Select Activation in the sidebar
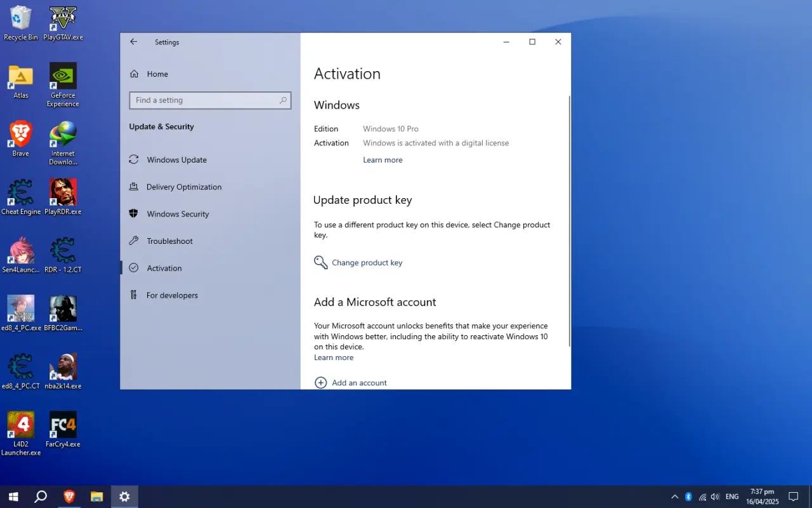Image resolution: width=812 pixels, height=508 pixels. pyautogui.click(x=210, y=268)
